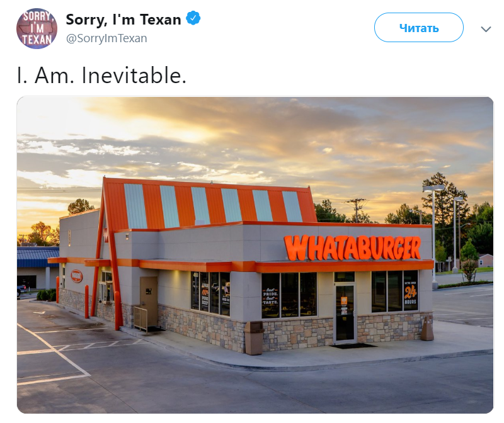Open the Sorry, I'm Texan display name
Screen dimensions: 504x423
pyautogui.click(x=123, y=20)
